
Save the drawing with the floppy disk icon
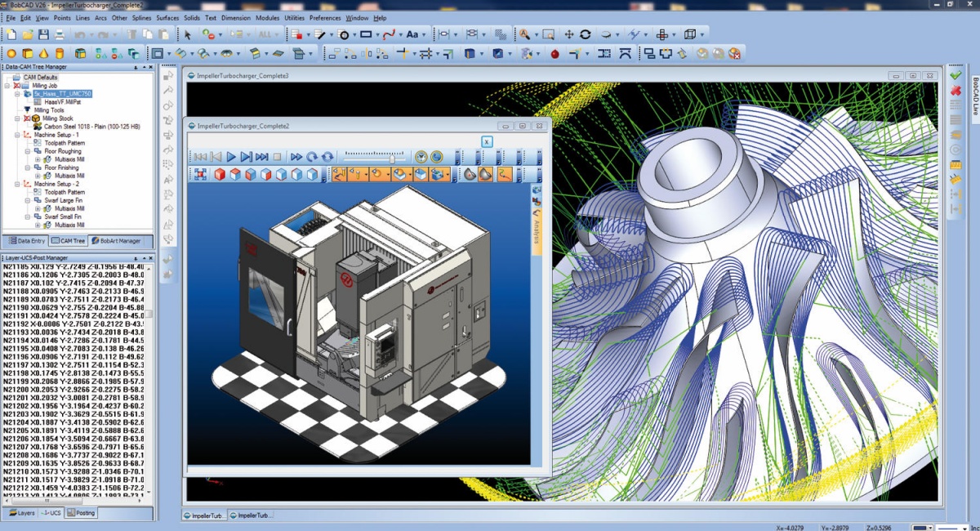coord(43,34)
